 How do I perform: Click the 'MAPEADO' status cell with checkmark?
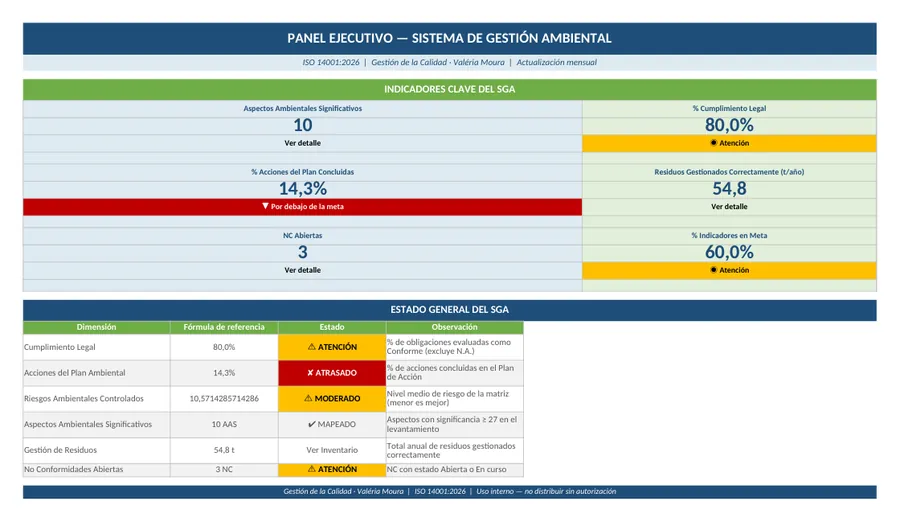pyautogui.click(x=332, y=425)
